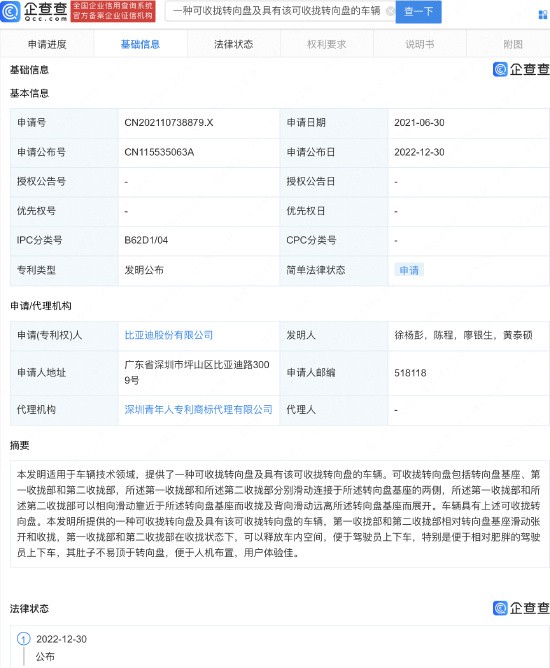Select the application date 2021-06-30

[419, 123]
